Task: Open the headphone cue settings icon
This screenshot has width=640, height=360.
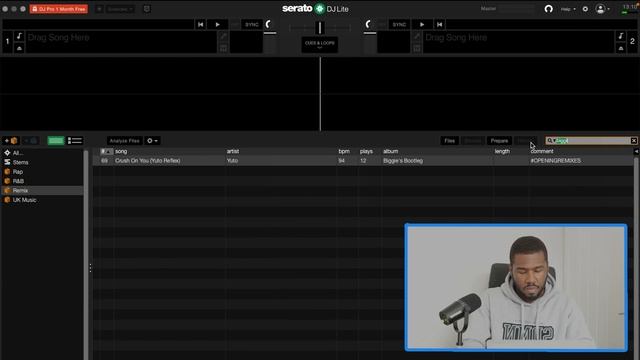Action: [549, 9]
